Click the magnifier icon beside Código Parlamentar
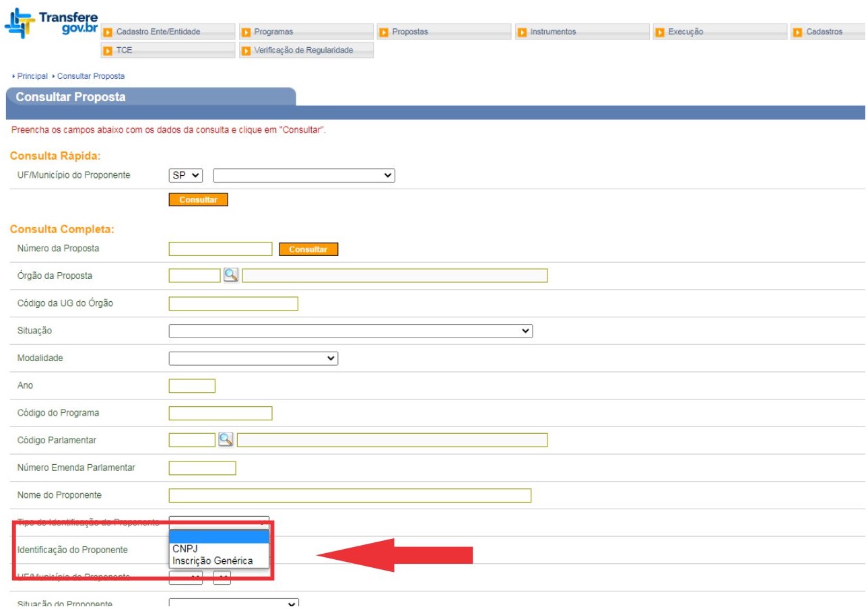The width and height of the screenshot is (868, 609). pyautogui.click(x=226, y=439)
